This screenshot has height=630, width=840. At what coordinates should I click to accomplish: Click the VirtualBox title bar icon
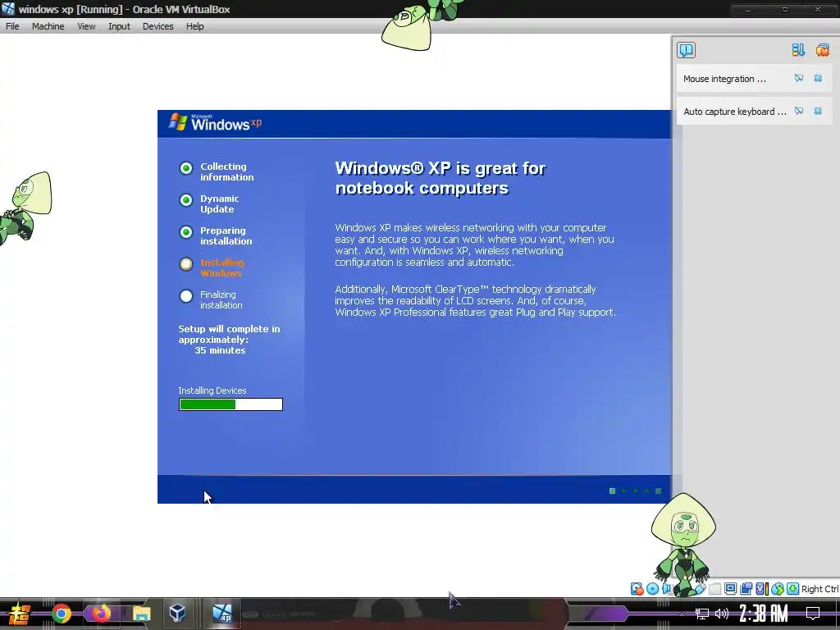(x=8, y=8)
